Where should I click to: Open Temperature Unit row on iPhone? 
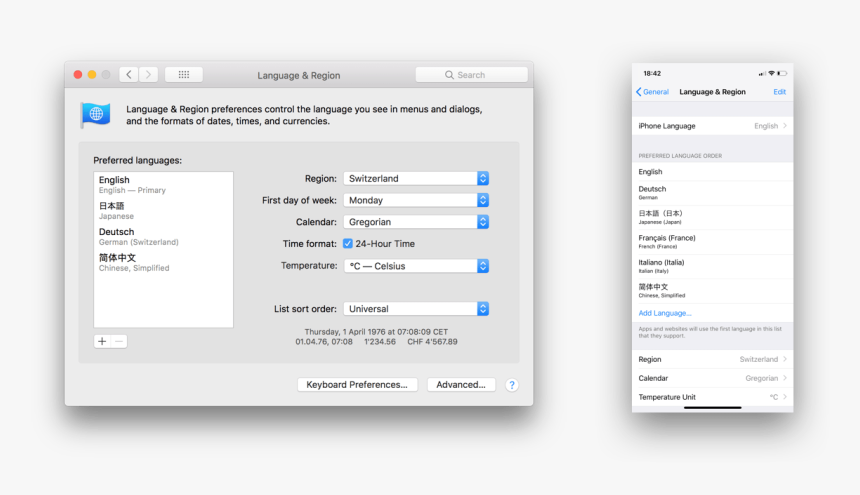click(x=712, y=397)
